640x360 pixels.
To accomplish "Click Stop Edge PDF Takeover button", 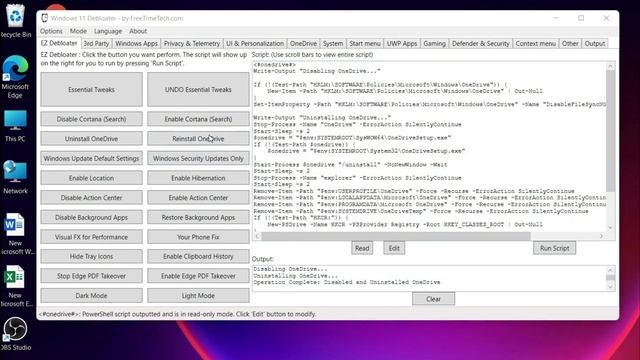I will tap(91, 276).
